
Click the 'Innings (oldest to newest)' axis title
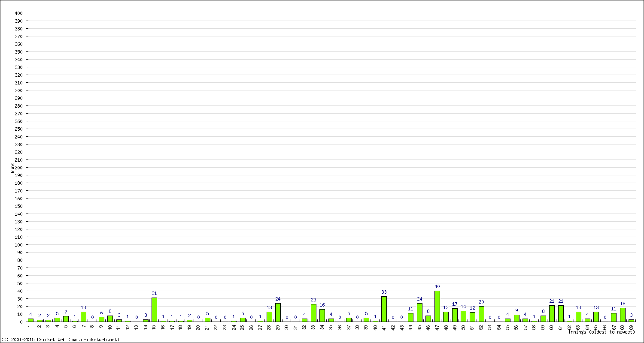[x=601, y=332]
